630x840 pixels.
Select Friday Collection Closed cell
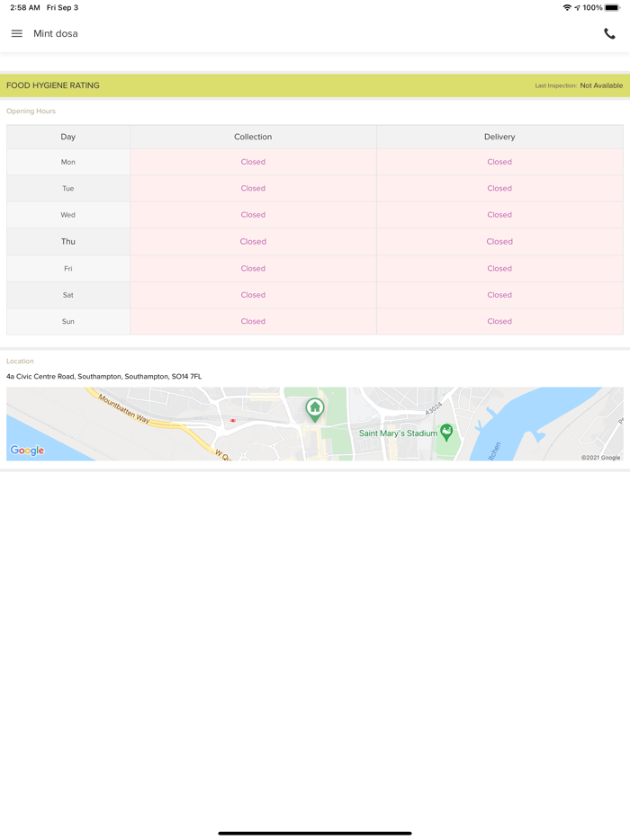(x=253, y=268)
